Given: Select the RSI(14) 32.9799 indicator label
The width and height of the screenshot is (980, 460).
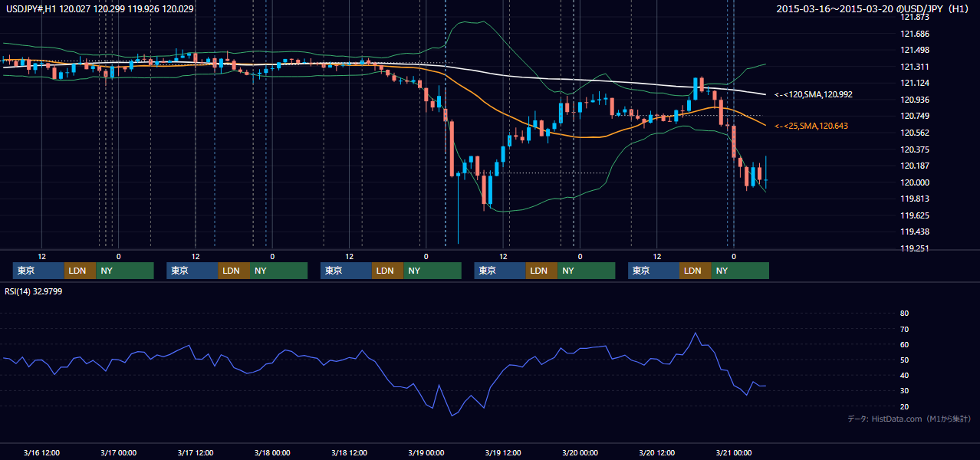Looking at the screenshot, I should [x=33, y=291].
